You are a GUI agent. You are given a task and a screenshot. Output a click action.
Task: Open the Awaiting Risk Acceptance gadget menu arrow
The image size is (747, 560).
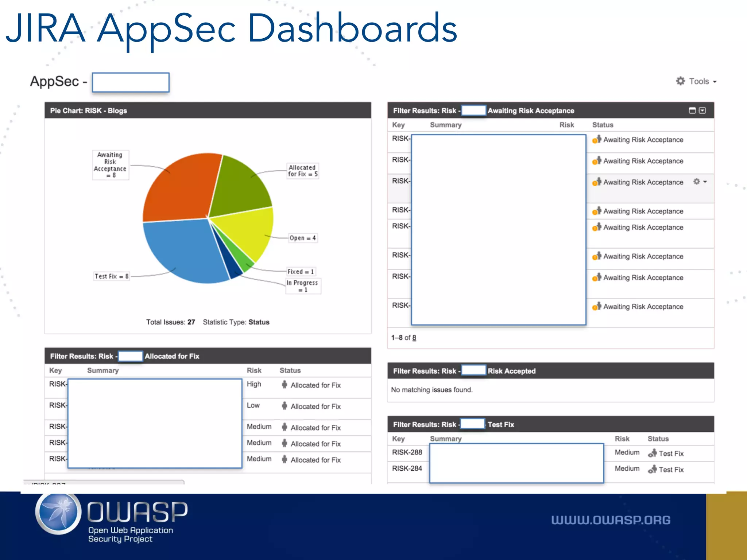click(703, 110)
